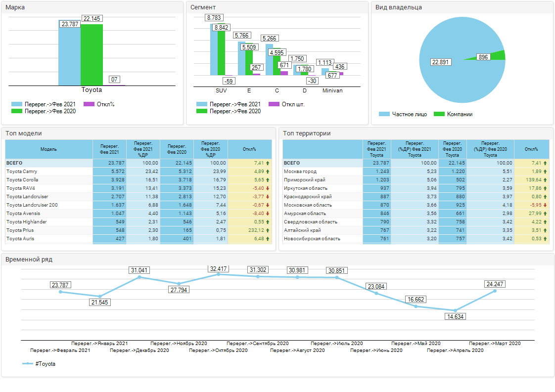555x392 pixels.
Task: Click the green E segment bar in Сегмент chart
Action: (x=249, y=59)
